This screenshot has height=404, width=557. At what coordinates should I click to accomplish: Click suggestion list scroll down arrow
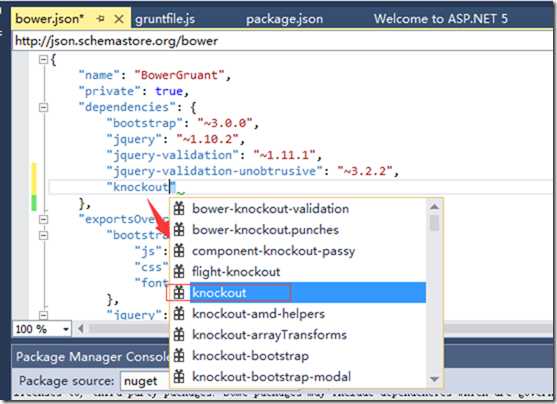pyautogui.click(x=434, y=379)
